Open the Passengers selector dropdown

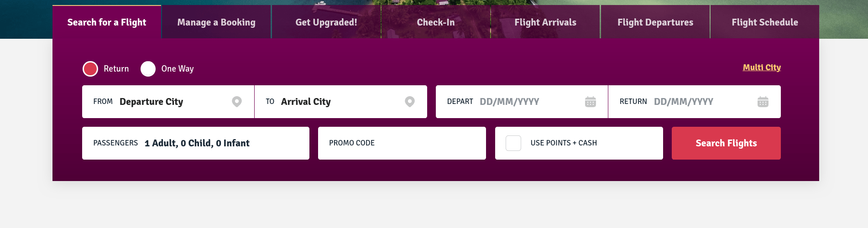195,143
